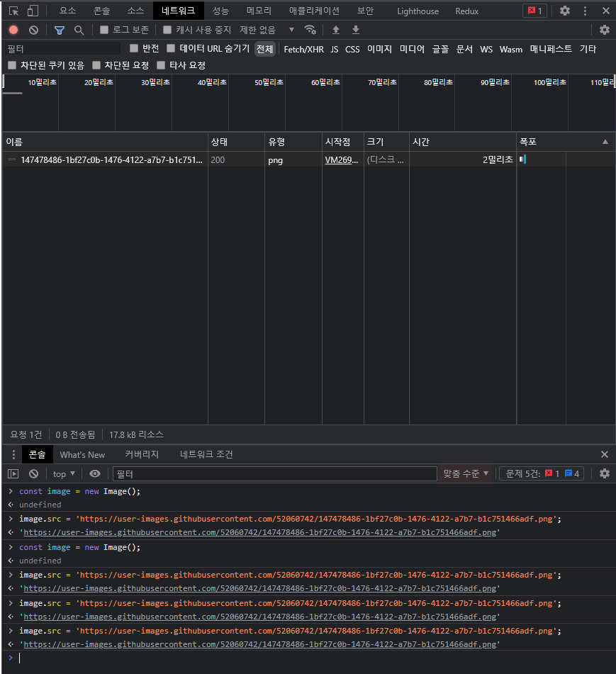The image size is (616, 674).
Task: Open the Lighthouse tab
Action: click(418, 11)
